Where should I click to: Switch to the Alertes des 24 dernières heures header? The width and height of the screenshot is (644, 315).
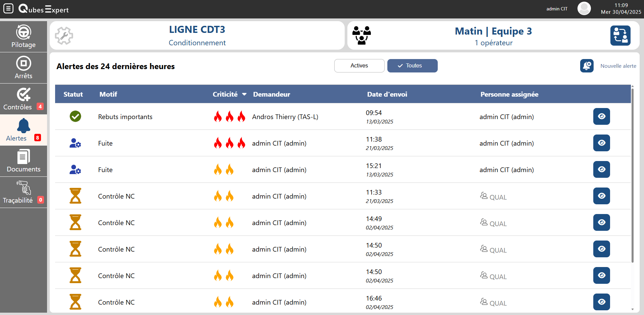(x=116, y=66)
